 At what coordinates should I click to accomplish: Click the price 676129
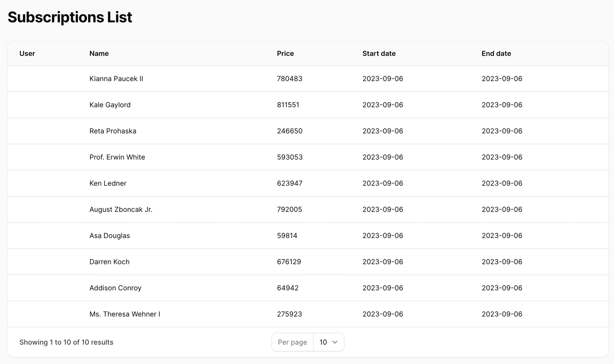point(289,262)
